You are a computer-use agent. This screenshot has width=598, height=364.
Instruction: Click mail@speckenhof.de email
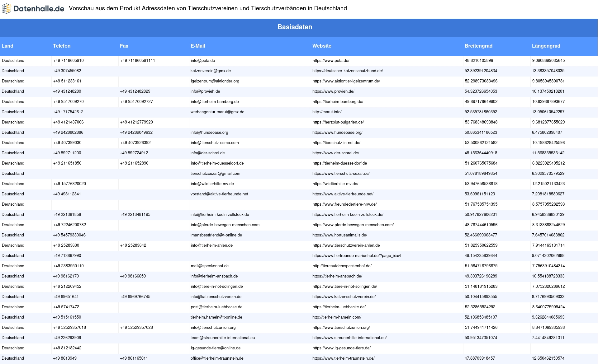(210, 266)
